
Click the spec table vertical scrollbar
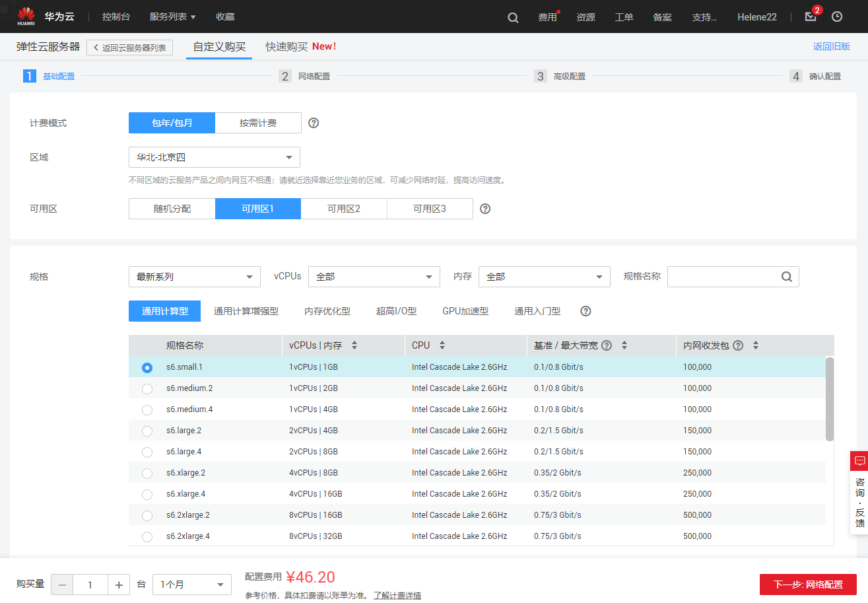tap(830, 399)
